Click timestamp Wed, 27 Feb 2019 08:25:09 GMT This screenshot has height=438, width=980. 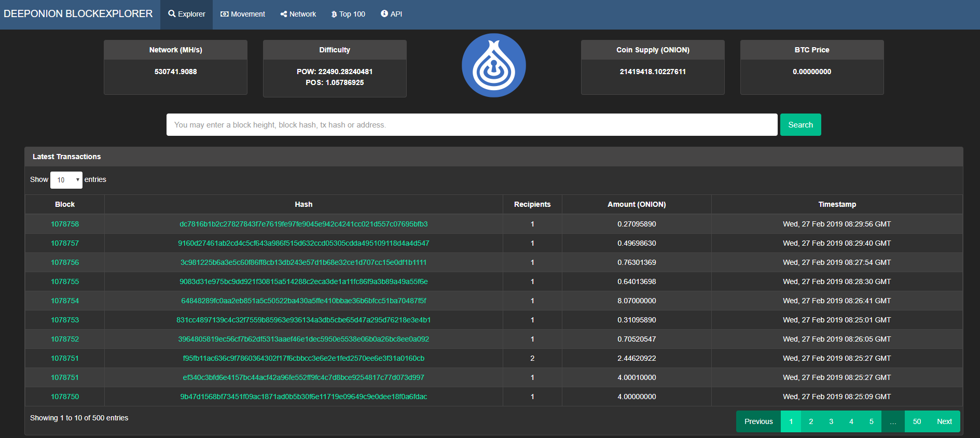pyautogui.click(x=837, y=397)
